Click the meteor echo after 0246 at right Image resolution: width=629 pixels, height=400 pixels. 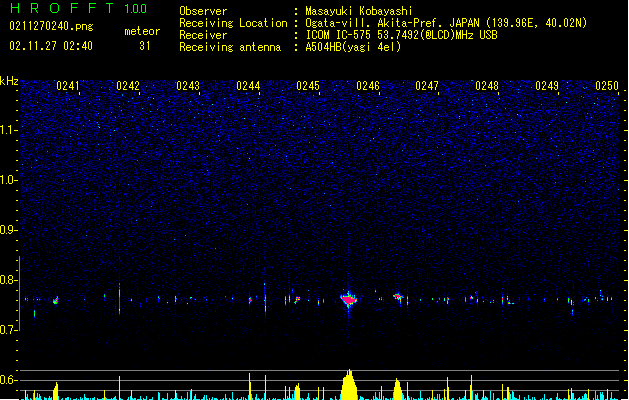click(x=398, y=297)
